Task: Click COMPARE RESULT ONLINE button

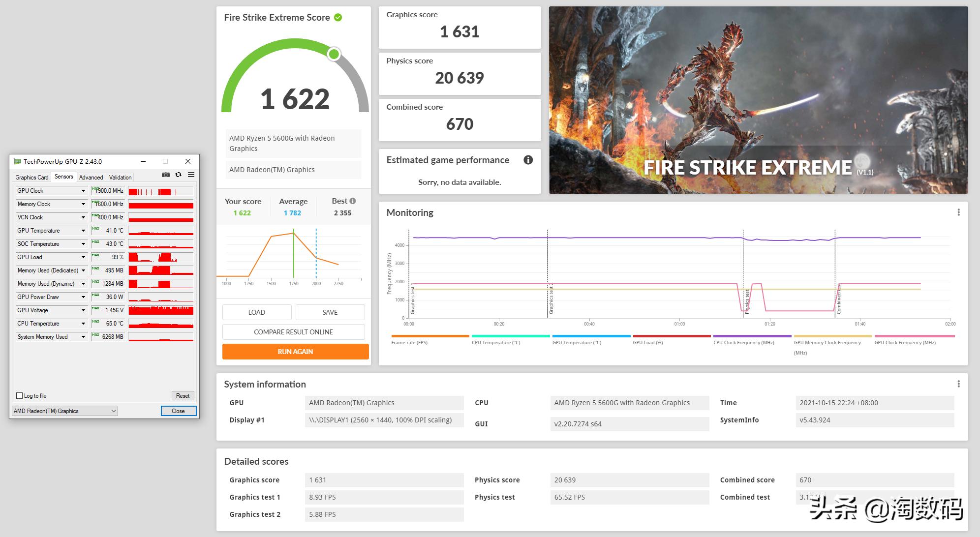Action: click(x=293, y=332)
